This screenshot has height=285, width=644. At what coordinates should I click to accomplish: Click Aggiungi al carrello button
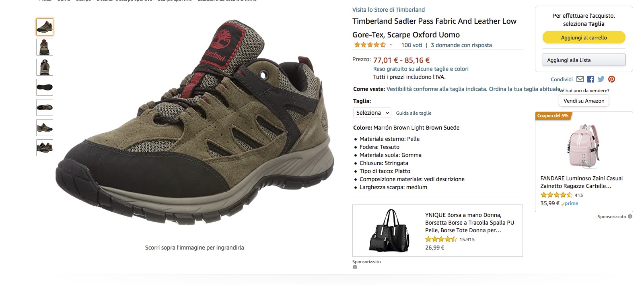pyautogui.click(x=584, y=37)
